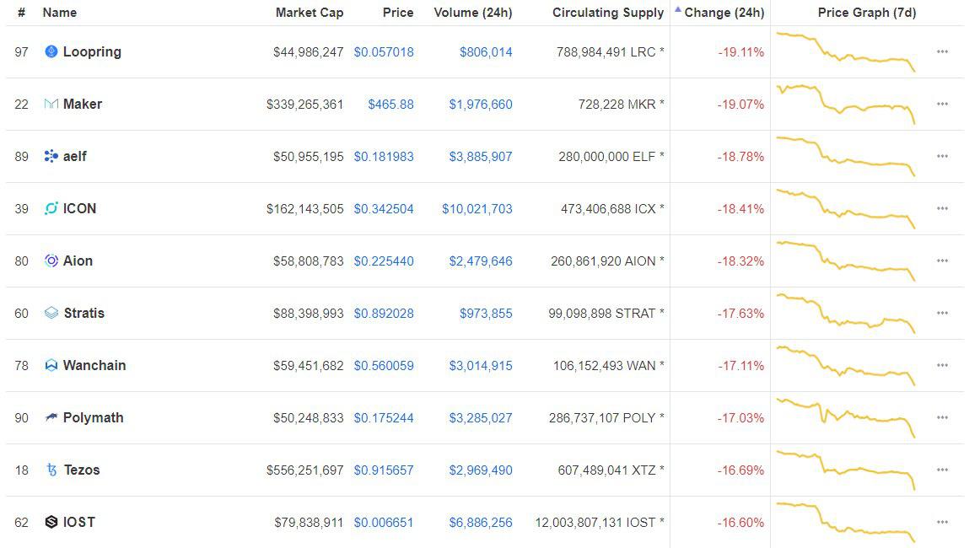Image resolution: width=980 pixels, height=548 pixels.
Task: Sort by Market Cap column header
Action: (x=309, y=13)
